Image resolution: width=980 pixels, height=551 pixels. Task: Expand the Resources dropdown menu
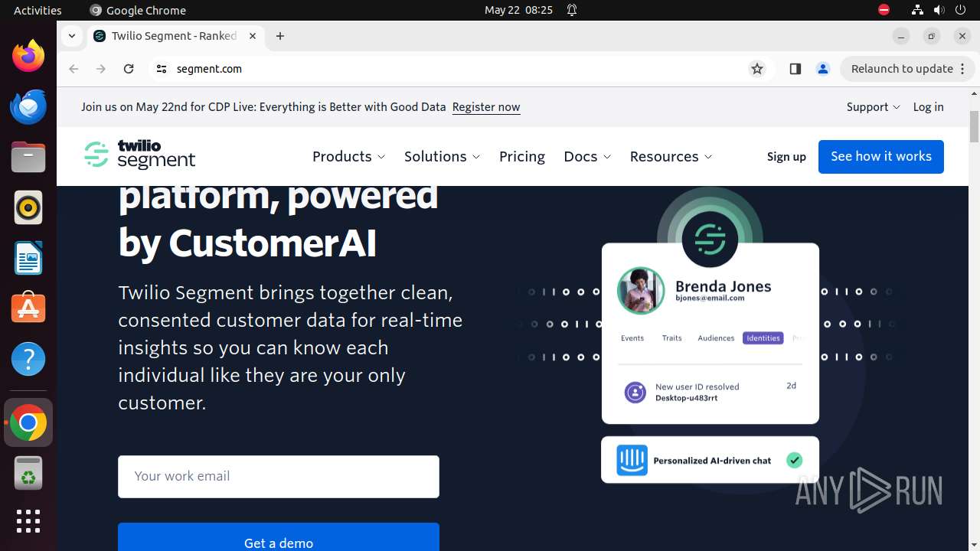(x=671, y=156)
